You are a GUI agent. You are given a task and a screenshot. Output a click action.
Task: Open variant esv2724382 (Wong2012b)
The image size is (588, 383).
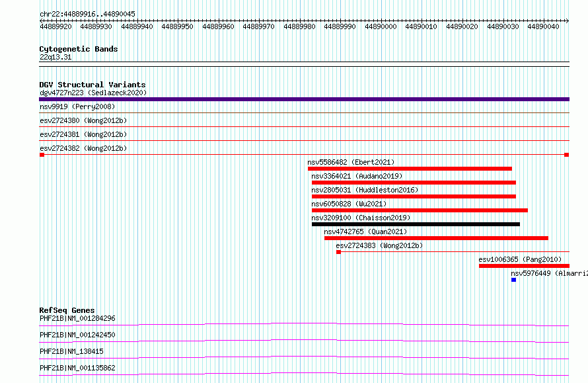[x=83, y=148]
